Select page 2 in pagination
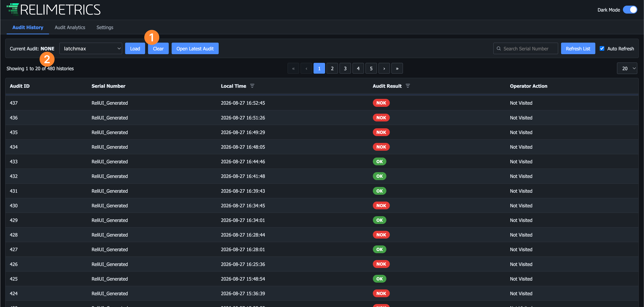Screen dimensions: 644x307 click(x=332, y=68)
